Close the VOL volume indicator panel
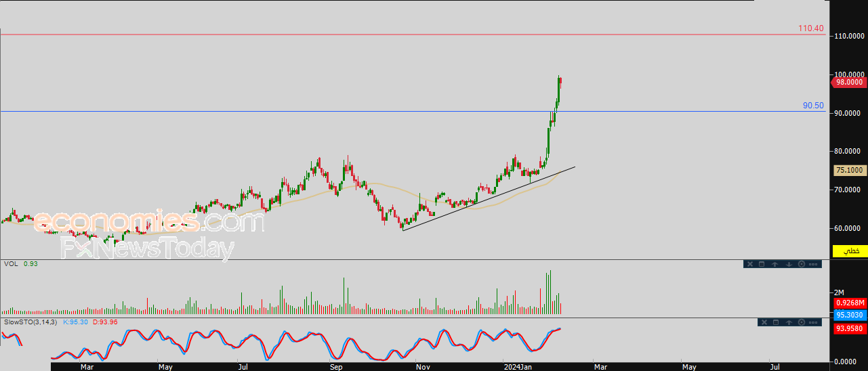The width and height of the screenshot is (868, 371). [749, 264]
